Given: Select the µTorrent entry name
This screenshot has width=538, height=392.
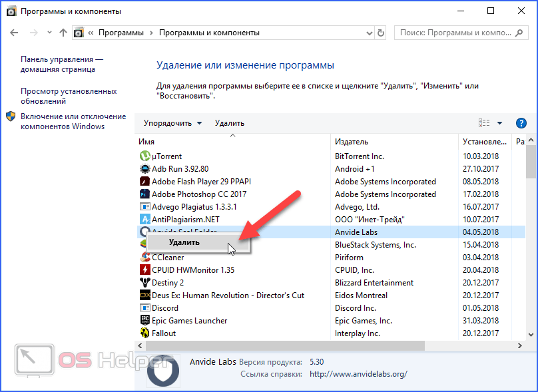Looking at the screenshot, I should 166,156.
